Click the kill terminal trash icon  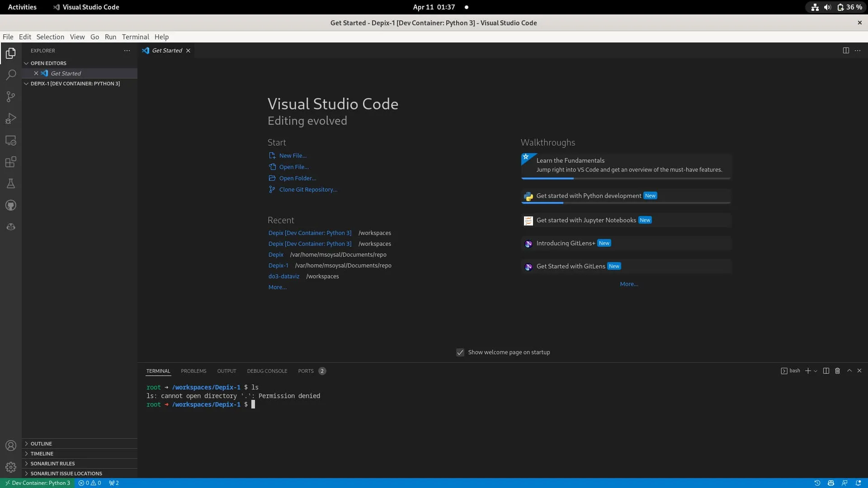point(837,371)
